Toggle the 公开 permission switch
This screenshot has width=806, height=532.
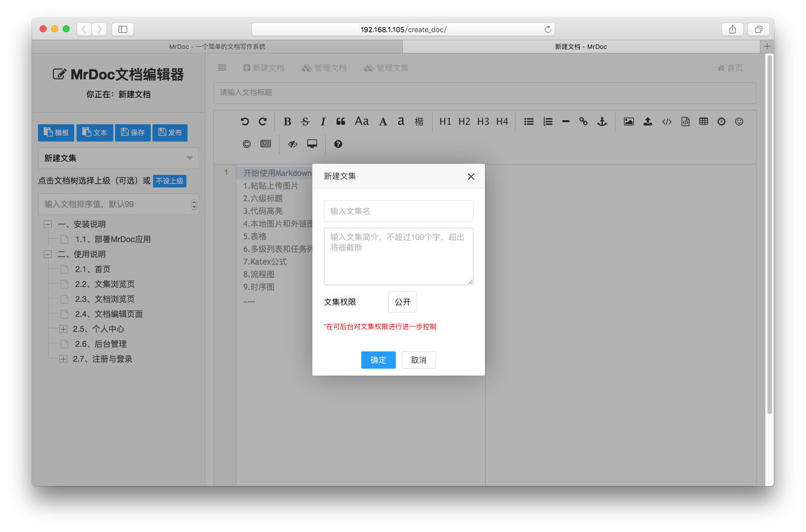403,302
